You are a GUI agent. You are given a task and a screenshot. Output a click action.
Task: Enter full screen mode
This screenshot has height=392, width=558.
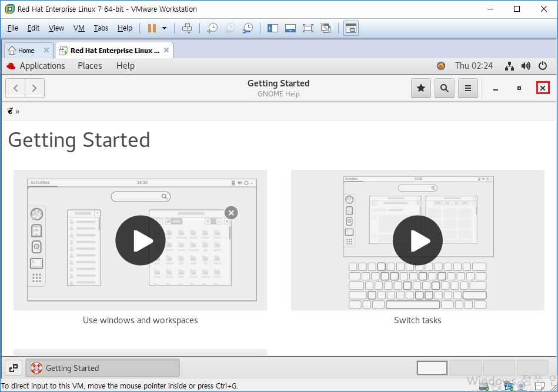(308, 28)
